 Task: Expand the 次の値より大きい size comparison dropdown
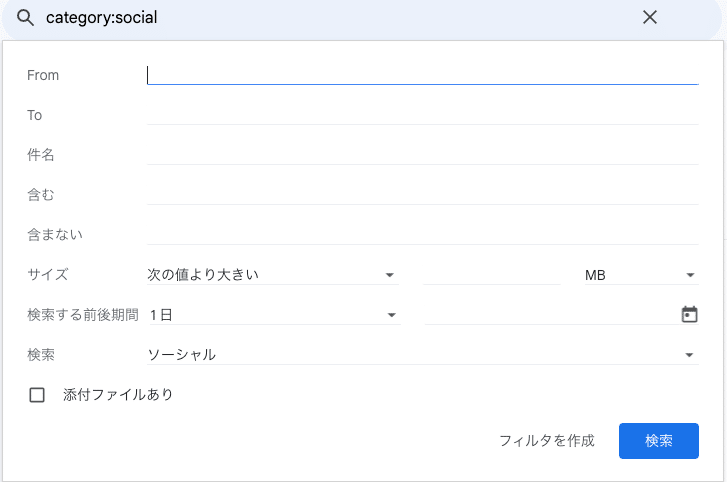[273, 275]
